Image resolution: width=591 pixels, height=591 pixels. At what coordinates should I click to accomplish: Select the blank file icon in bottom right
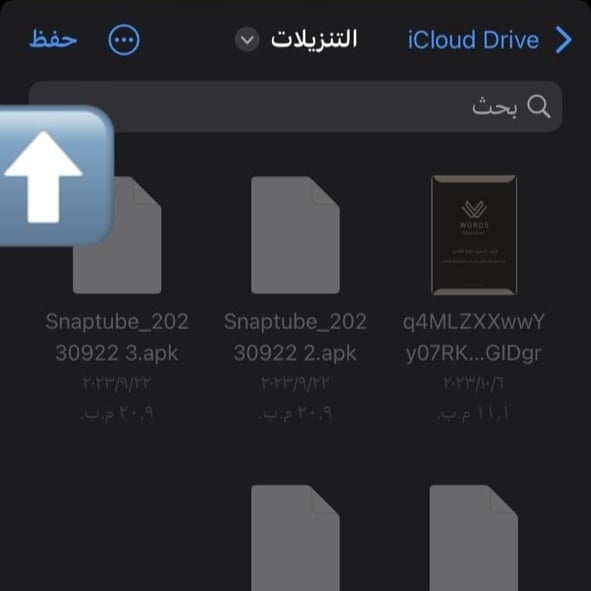(474, 538)
